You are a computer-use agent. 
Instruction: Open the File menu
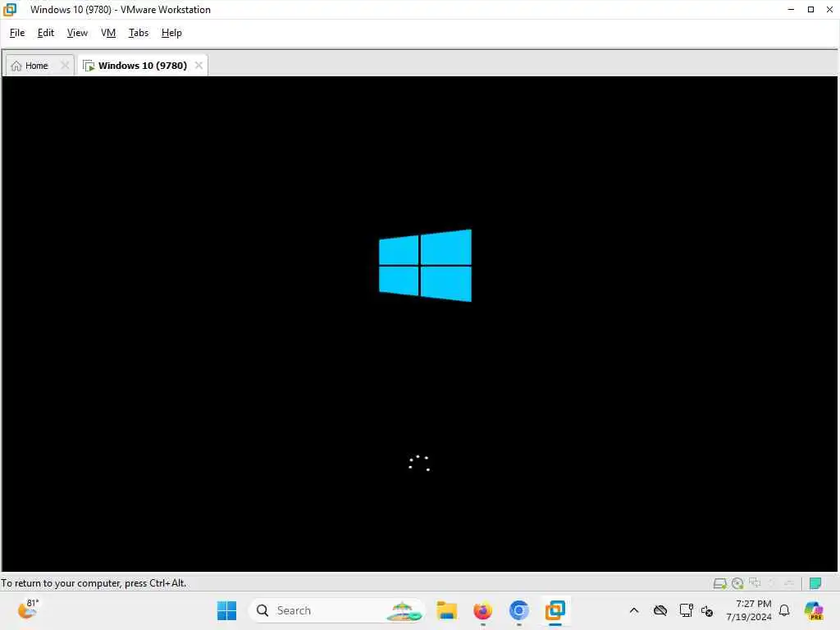(x=17, y=33)
